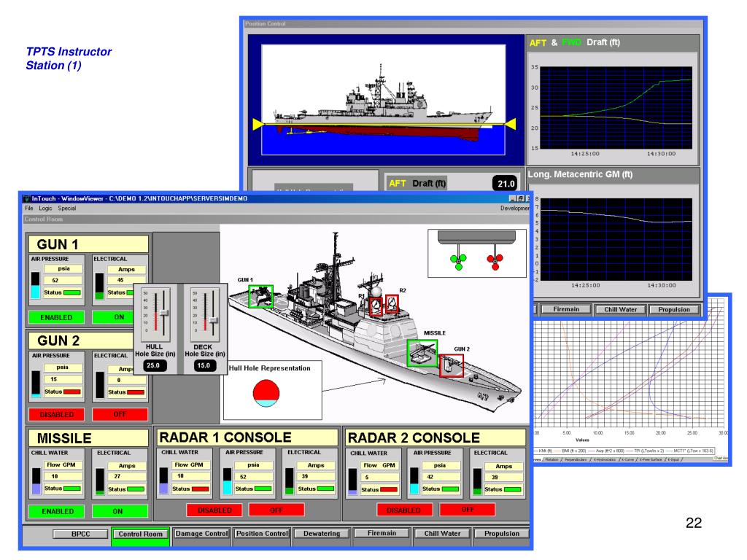Click the RADAR 2 CONSOLE title

pyautogui.click(x=435, y=437)
